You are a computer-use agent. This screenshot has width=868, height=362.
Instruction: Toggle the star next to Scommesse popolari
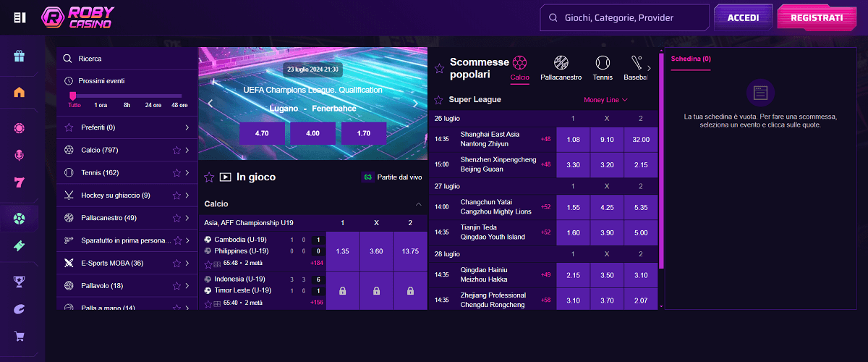click(438, 69)
